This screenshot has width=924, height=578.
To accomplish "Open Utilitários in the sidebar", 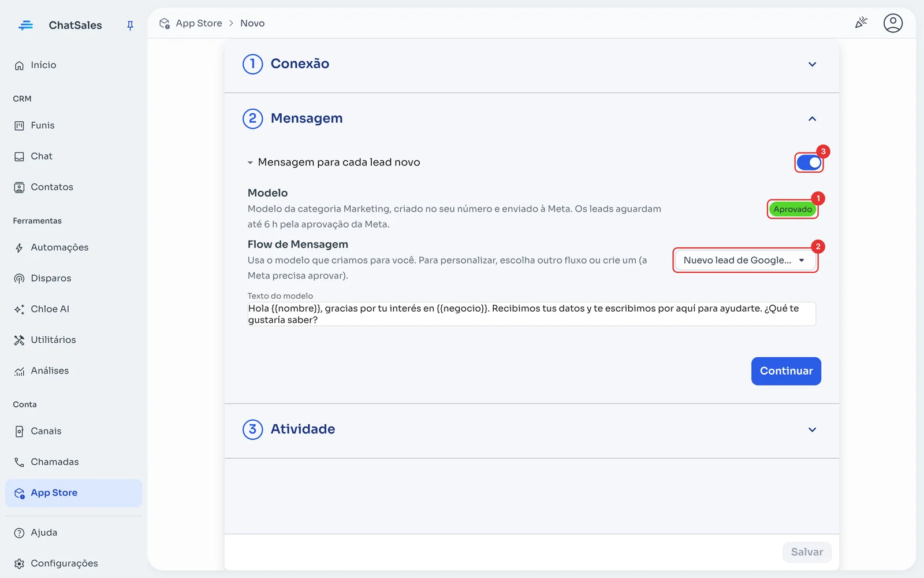I will coord(73,340).
